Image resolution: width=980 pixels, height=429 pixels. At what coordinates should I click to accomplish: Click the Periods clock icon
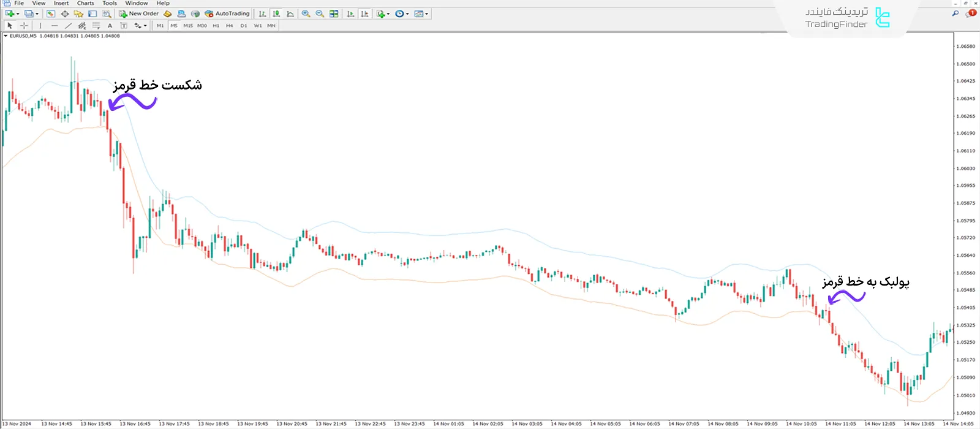(x=399, y=13)
